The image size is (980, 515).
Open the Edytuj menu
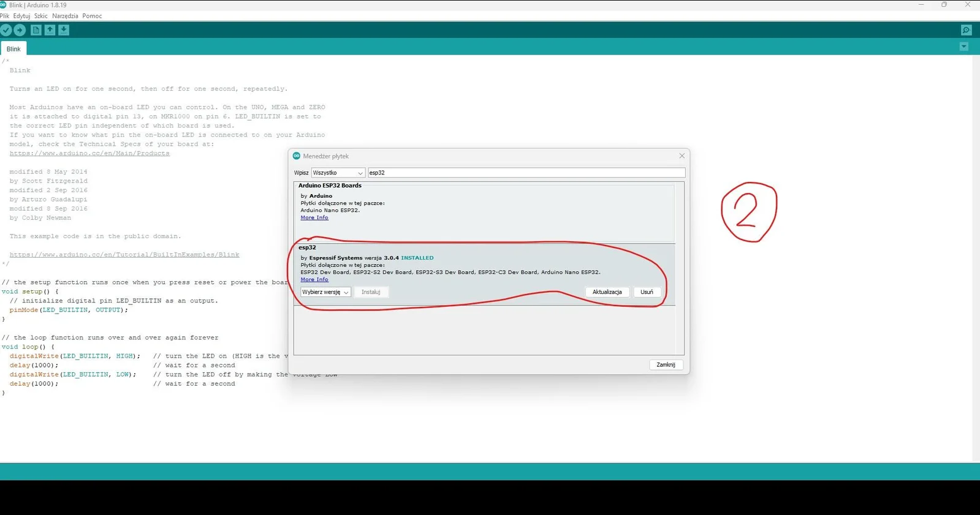(x=21, y=16)
